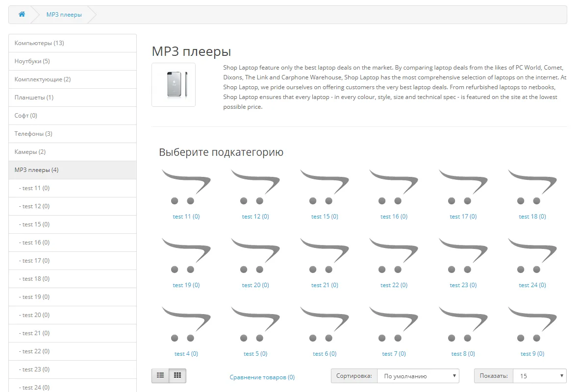Screen dimensions: 580x392
Task: Click the test 7 cart placeholder image
Action: (x=394, y=324)
